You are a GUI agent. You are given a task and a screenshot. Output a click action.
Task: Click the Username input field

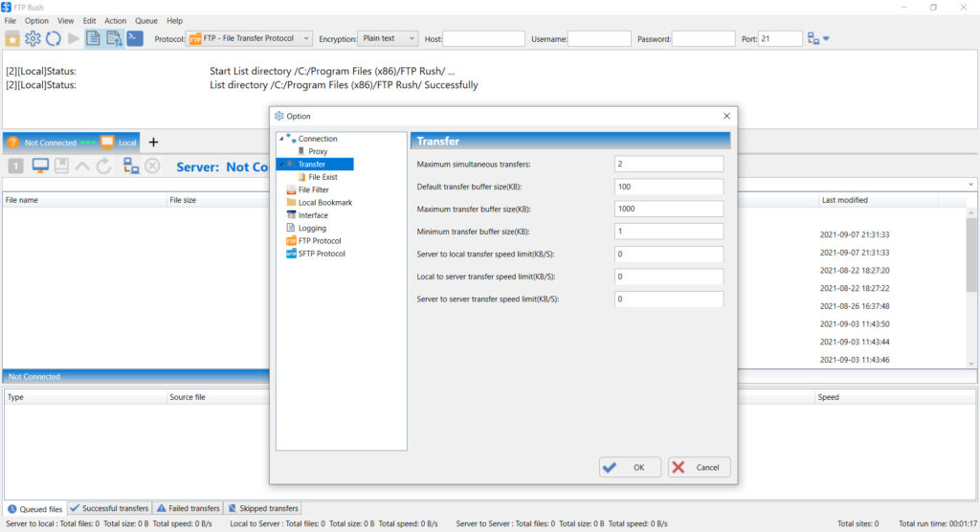tap(599, 39)
